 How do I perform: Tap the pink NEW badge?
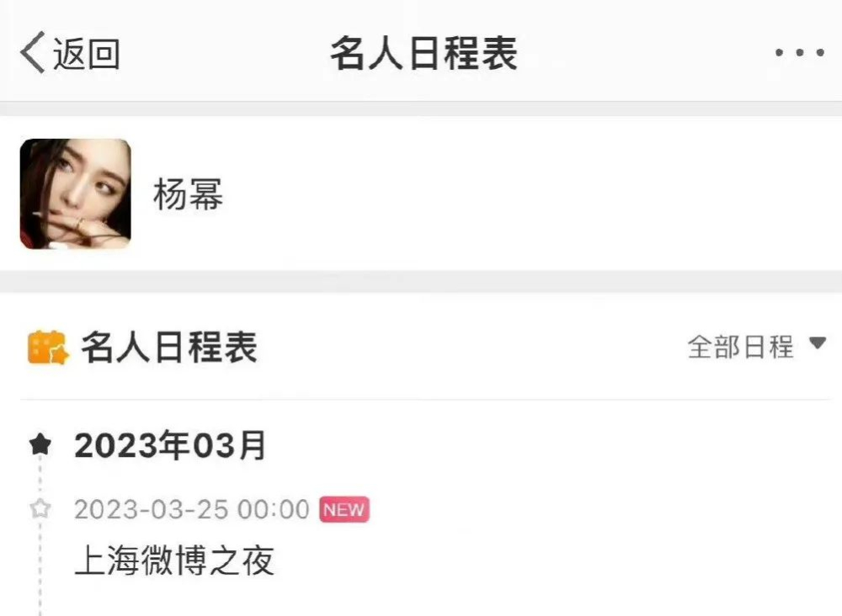[x=344, y=509]
